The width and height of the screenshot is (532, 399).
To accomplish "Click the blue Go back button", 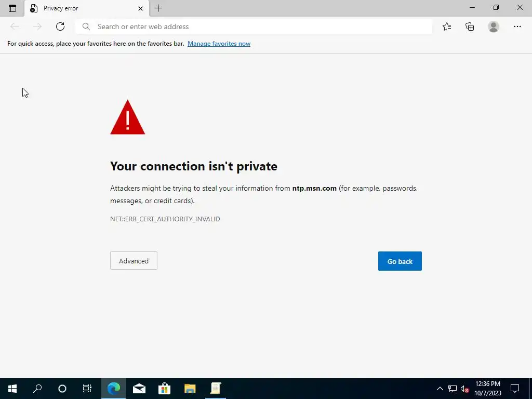I will (x=400, y=261).
